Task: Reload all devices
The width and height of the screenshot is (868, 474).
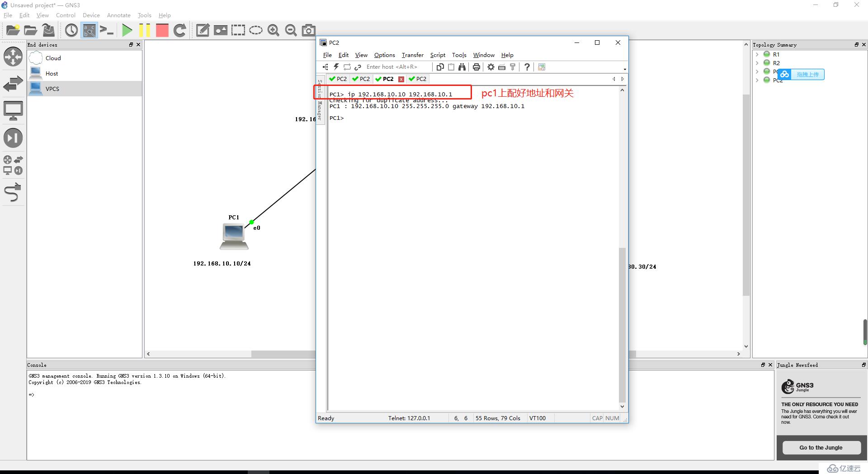Action: pos(180,30)
